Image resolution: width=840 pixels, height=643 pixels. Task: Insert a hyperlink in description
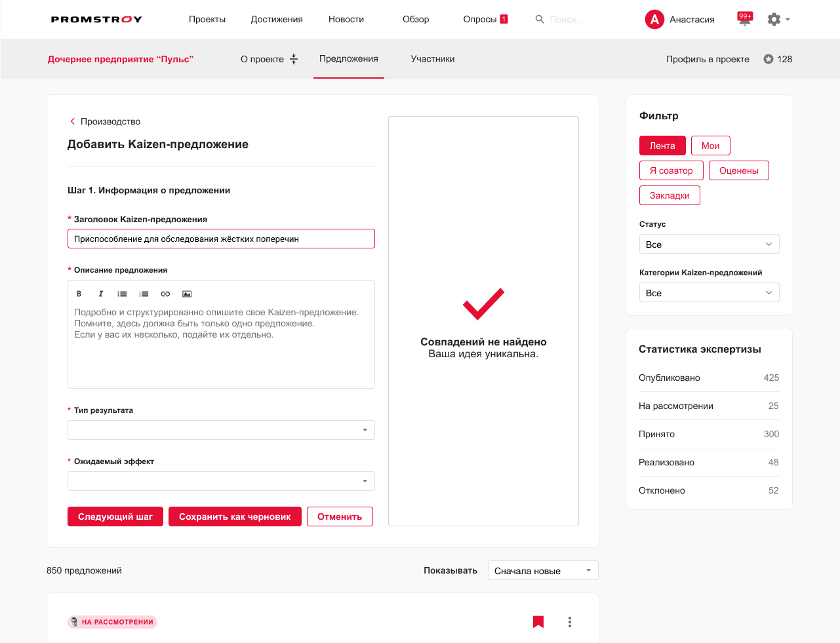[165, 294]
